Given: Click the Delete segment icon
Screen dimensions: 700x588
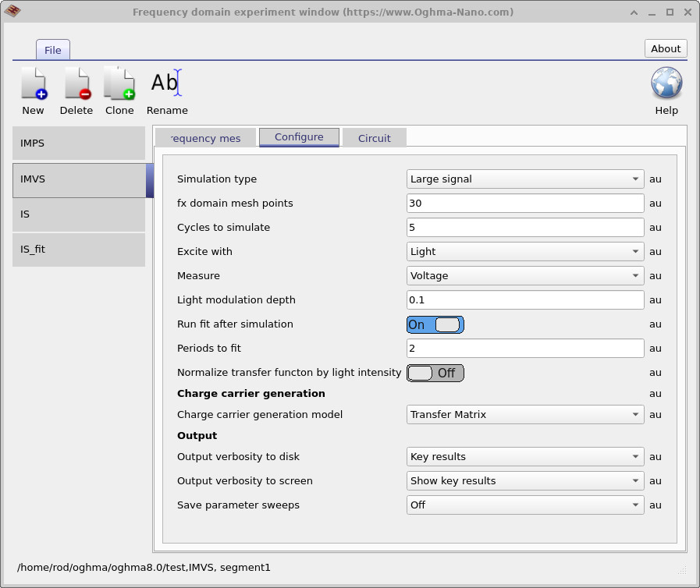Looking at the screenshot, I should [x=76, y=83].
